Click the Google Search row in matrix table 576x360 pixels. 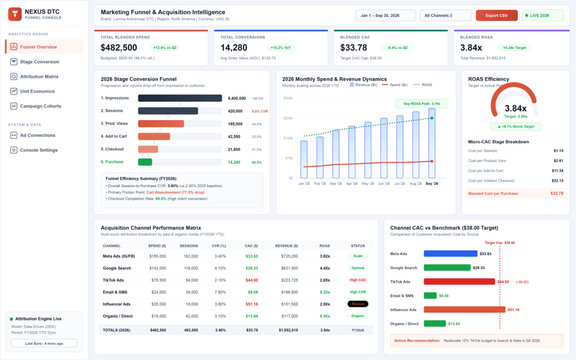pos(236,268)
